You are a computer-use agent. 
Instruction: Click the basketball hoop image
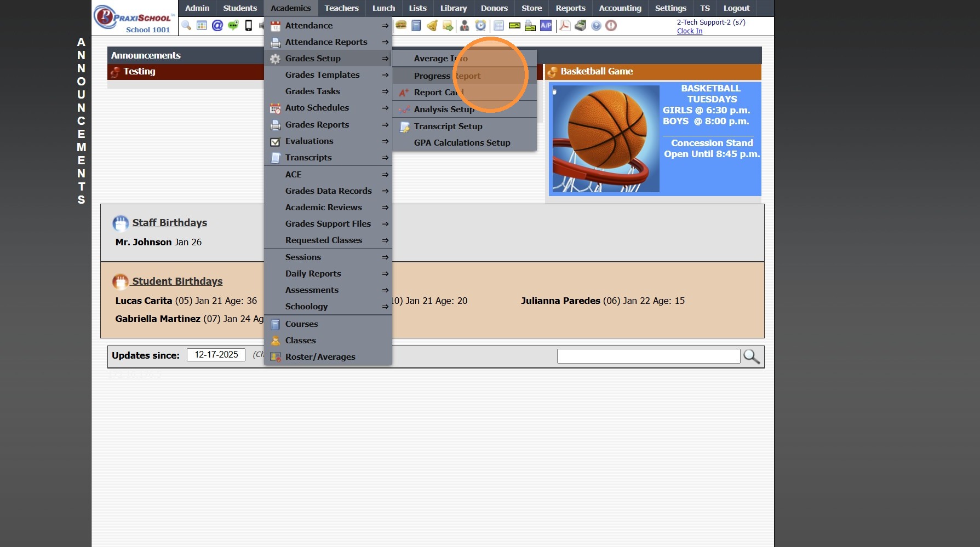tap(606, 139)
